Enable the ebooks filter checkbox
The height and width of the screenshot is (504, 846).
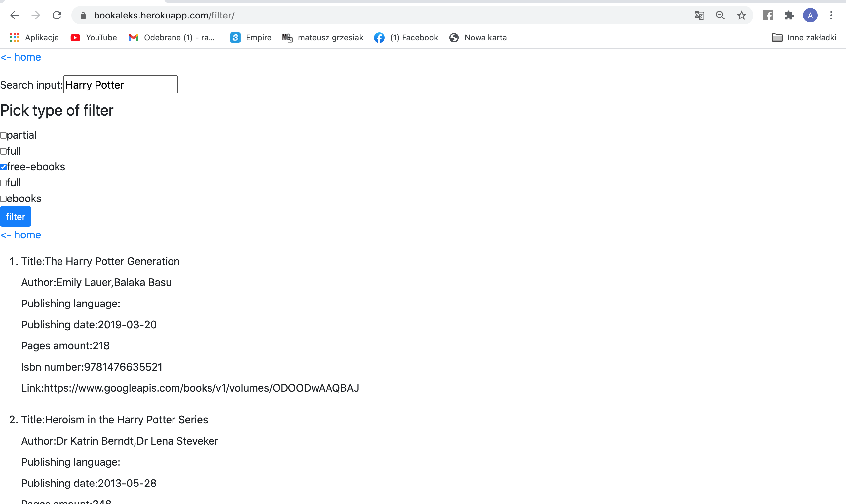click(x=3, y=198)
